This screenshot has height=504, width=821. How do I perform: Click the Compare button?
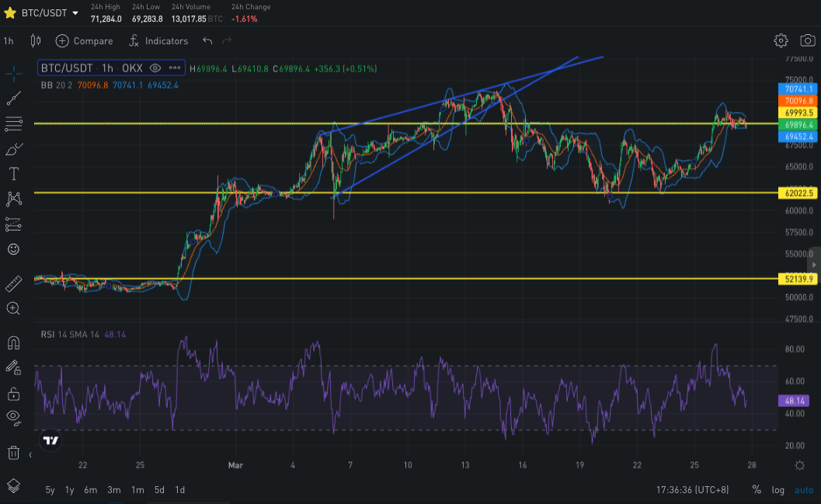(85, 40)
